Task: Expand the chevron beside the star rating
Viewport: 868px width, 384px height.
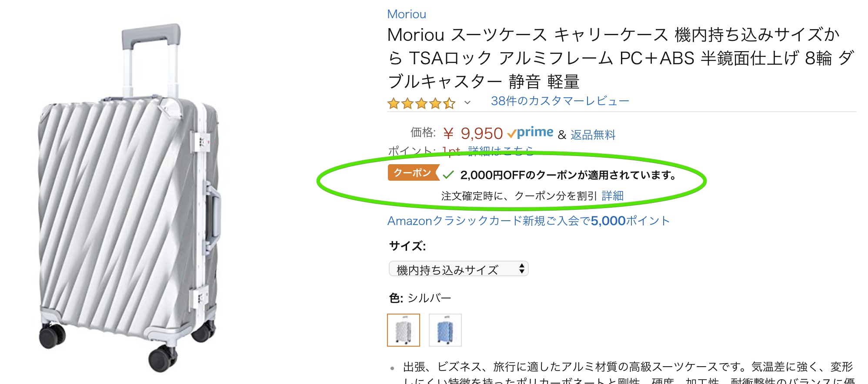Action: point(467,103)
